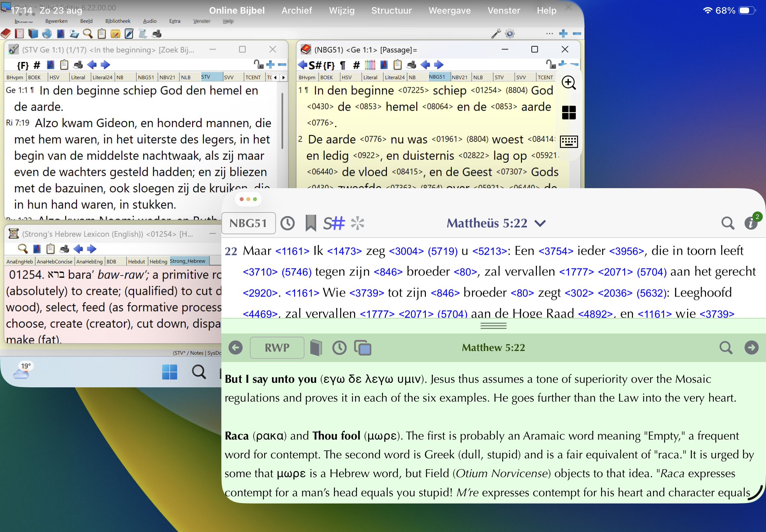Viewport: 766px width, 532px height.
Task: Click the blue bookmark book in STV window
Action: 51,65
